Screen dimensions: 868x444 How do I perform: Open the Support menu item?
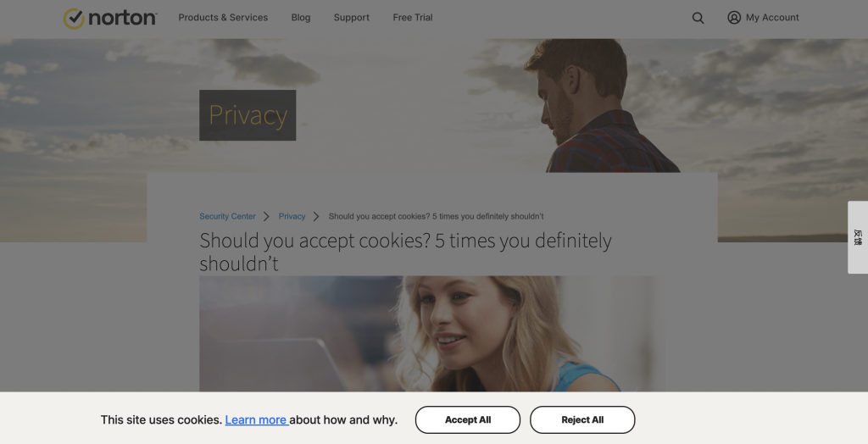352,18
